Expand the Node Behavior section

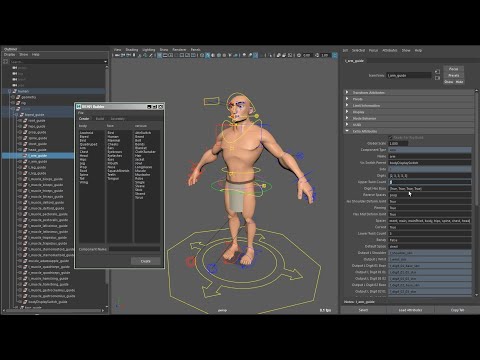(347, 118)
